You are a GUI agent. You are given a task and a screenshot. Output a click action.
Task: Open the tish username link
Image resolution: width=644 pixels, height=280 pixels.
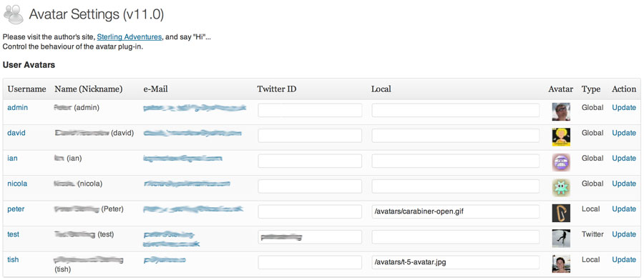(13, 259)
